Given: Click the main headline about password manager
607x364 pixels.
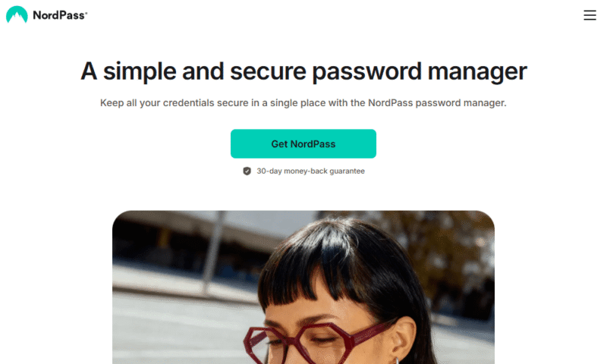Looking at the screenshot, I should (x=303, y=72).
